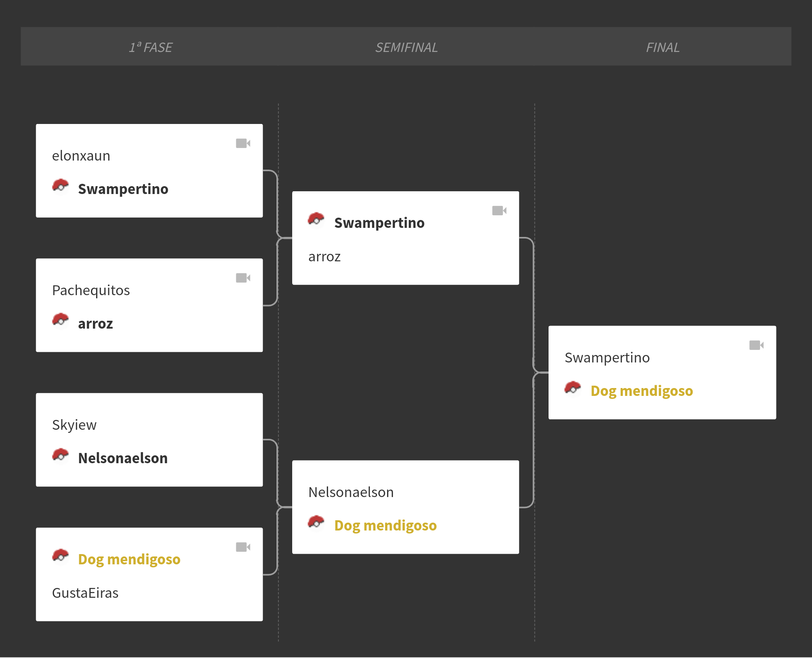Click Dog mendigoso winner name in final
The width and height of the screenshot is (812, 658).
[x=642, y=391]
